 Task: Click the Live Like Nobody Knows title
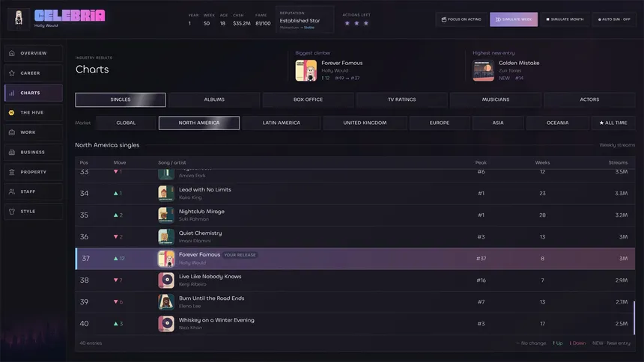click(210, 276)
